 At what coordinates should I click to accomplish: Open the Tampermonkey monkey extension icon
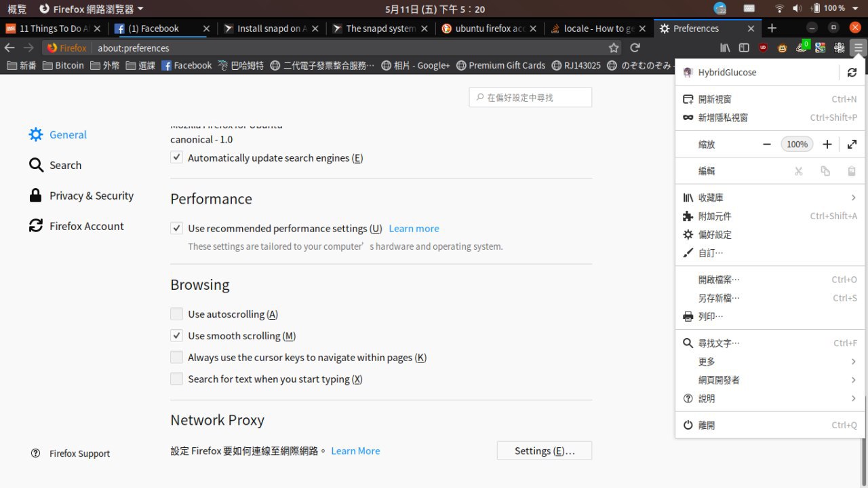click(x=783, y=48)
